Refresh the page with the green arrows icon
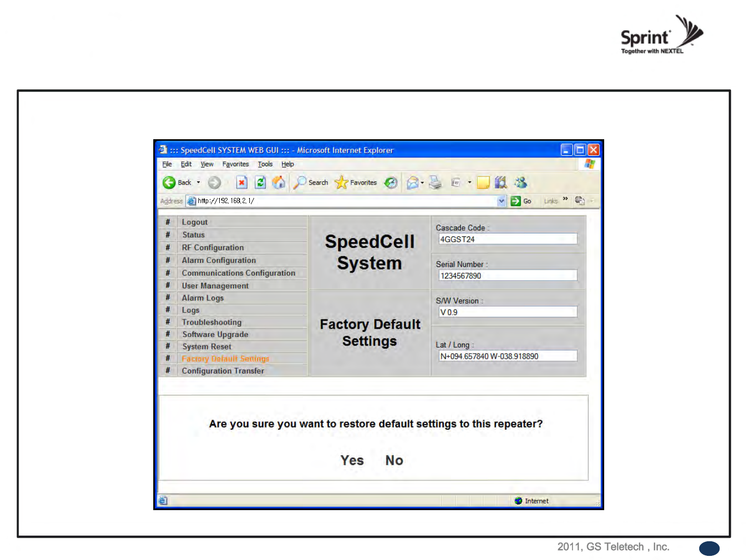746x560 pixels. [260, 182]
